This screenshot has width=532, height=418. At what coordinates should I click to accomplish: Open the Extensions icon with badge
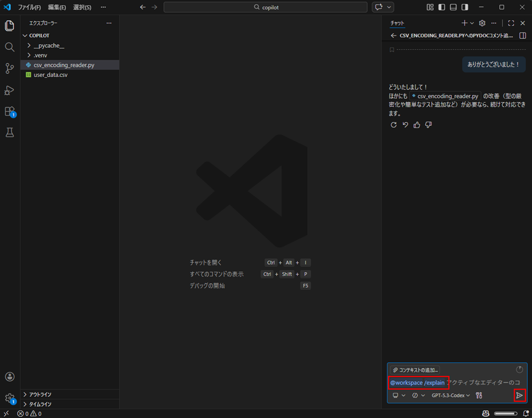(9, 111)
